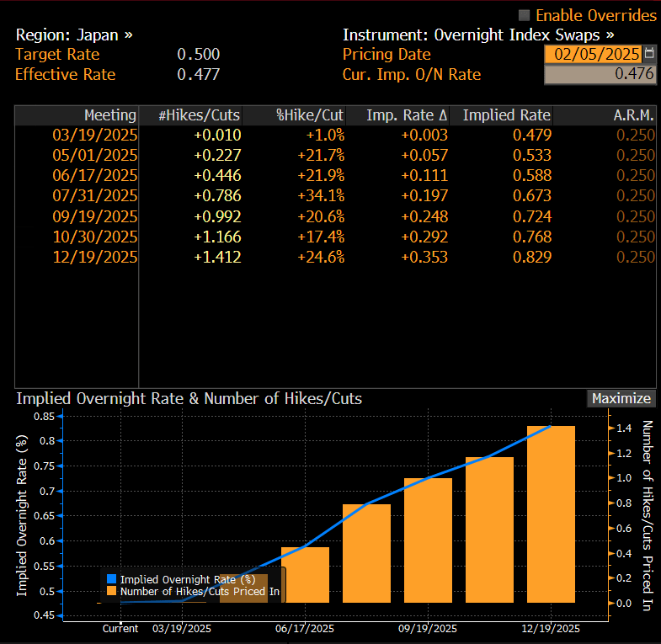Click the Pricing Date field 02/05/2025
661x644 pixels.
(593, 54)
